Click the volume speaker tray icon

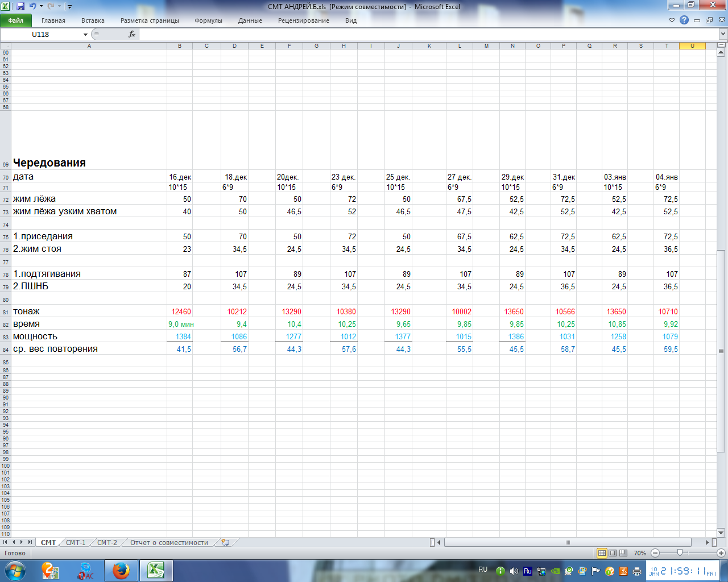tap(514, 571)
